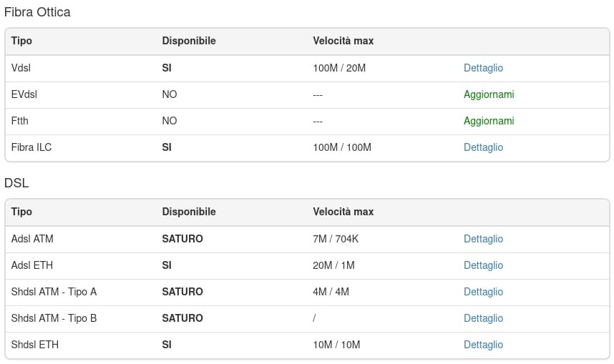The image size is (614, 364).
Task: Click Velocità max header in DSL table
Action: (x=343, y=212)
